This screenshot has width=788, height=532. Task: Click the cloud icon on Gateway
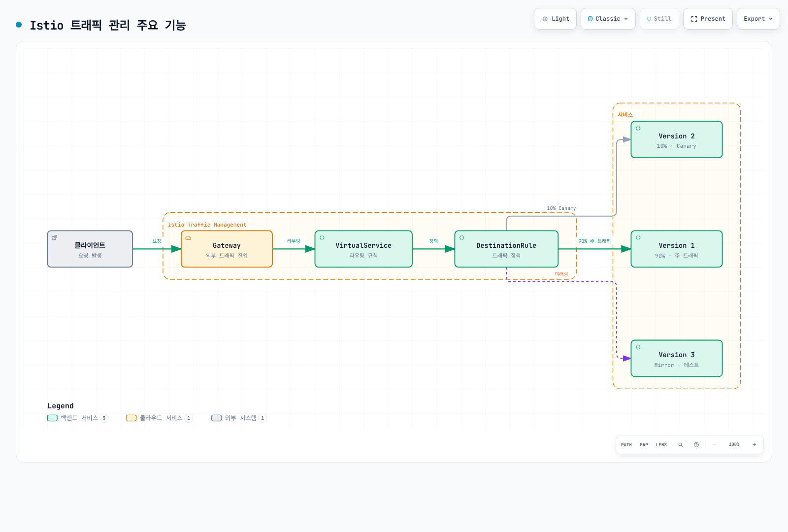(x=188, y=238)
